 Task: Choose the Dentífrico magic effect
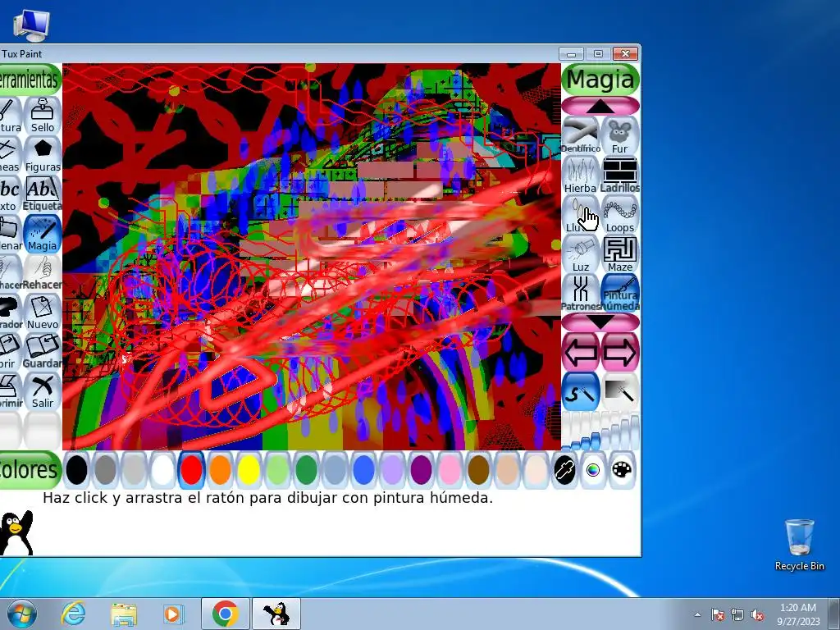pyautogui.click(x=581, y=135)
